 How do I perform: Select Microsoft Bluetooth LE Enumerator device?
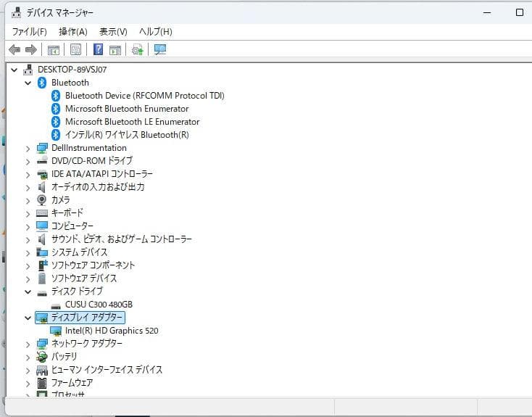(x=133, y=122)
